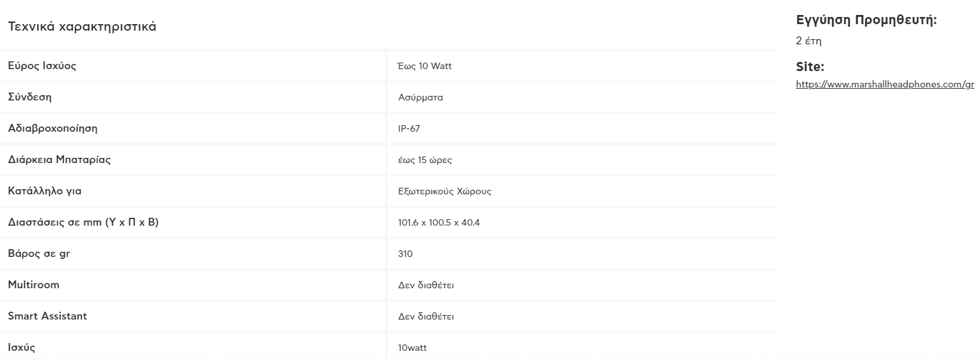Click the Τεχνικά χαρακτηριστικά heading
The image size is (980, 360).
(x=82, y=27)
